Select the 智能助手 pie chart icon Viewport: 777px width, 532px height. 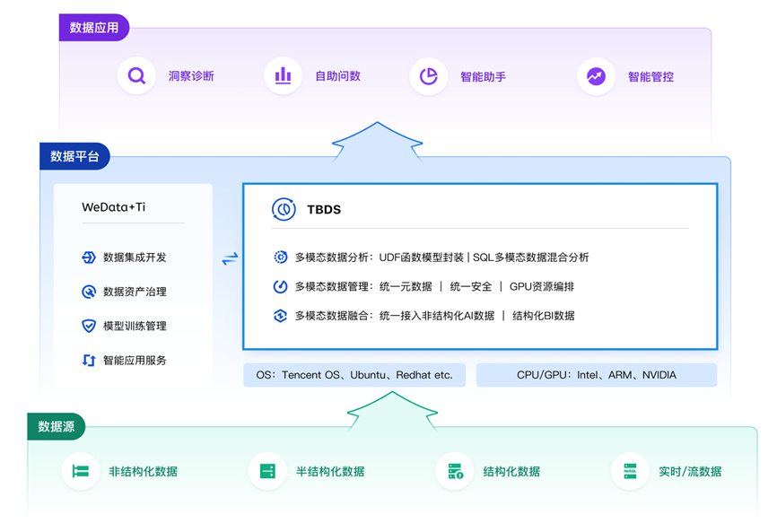pos(429,76)
